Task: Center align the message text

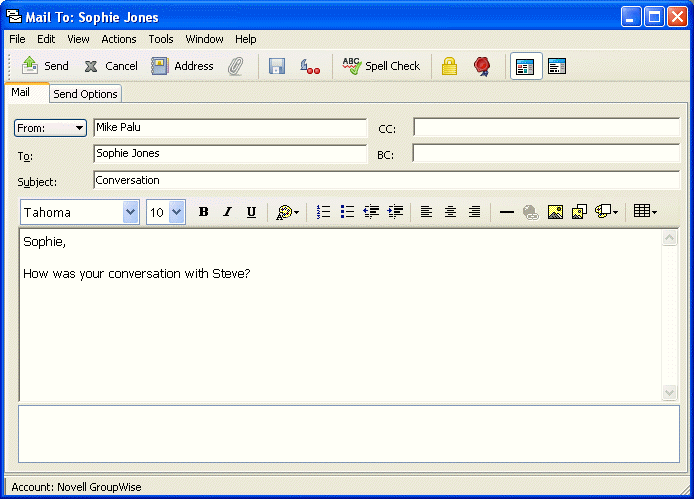Action: tap(450, 212)
